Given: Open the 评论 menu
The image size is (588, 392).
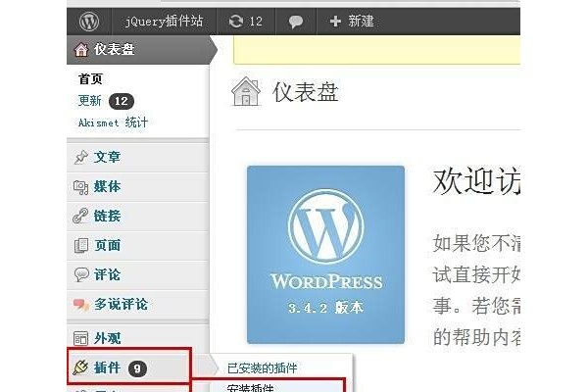Looking at the screenshot, I should [107, 274].
